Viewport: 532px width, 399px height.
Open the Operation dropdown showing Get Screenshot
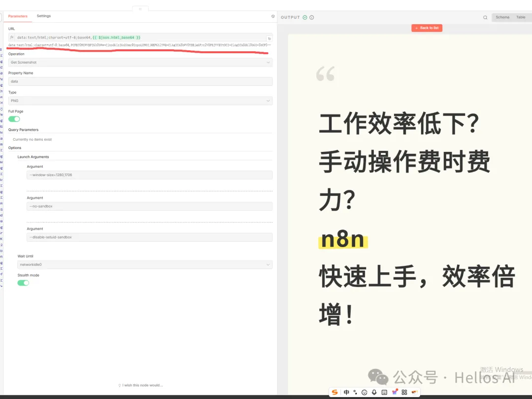140,62
